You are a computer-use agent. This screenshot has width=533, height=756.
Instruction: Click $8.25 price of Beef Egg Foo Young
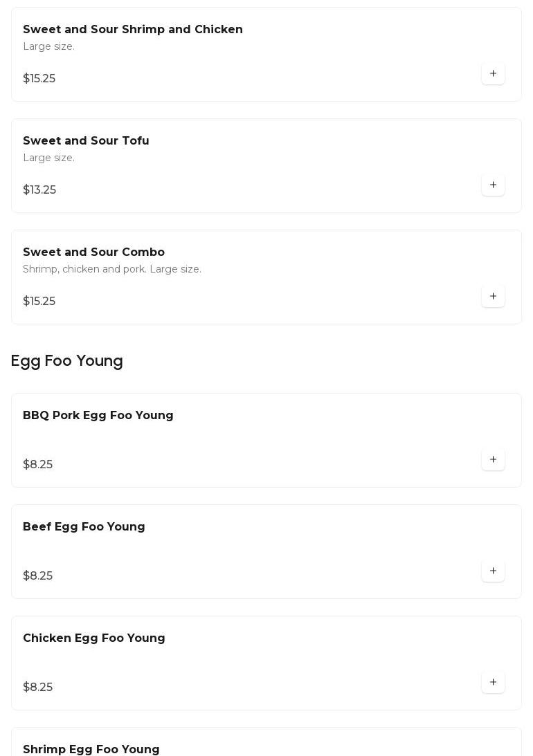coord(38,576)
